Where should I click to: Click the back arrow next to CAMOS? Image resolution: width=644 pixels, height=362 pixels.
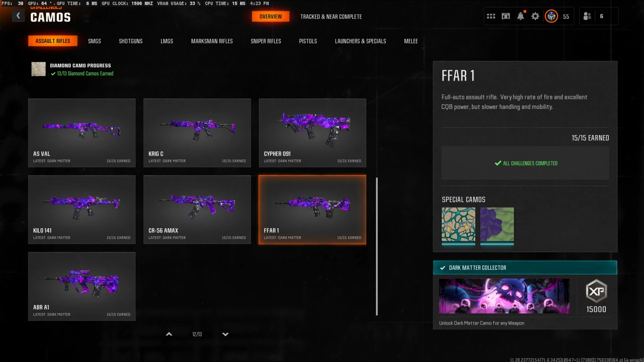18,16
